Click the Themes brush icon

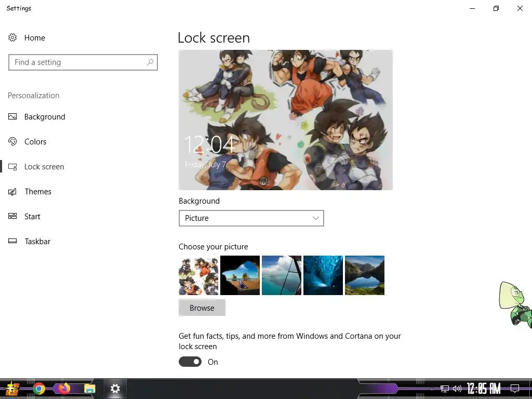click(x=12, y=192)
